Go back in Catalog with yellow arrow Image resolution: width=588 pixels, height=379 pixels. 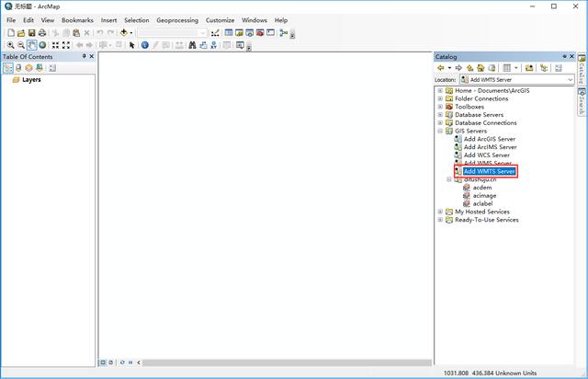(441, 68)
